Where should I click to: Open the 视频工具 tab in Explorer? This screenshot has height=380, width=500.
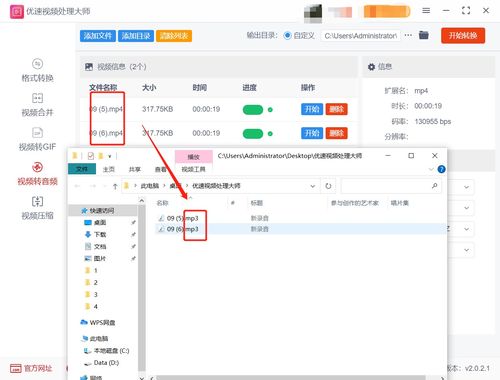tap(193, 169)
